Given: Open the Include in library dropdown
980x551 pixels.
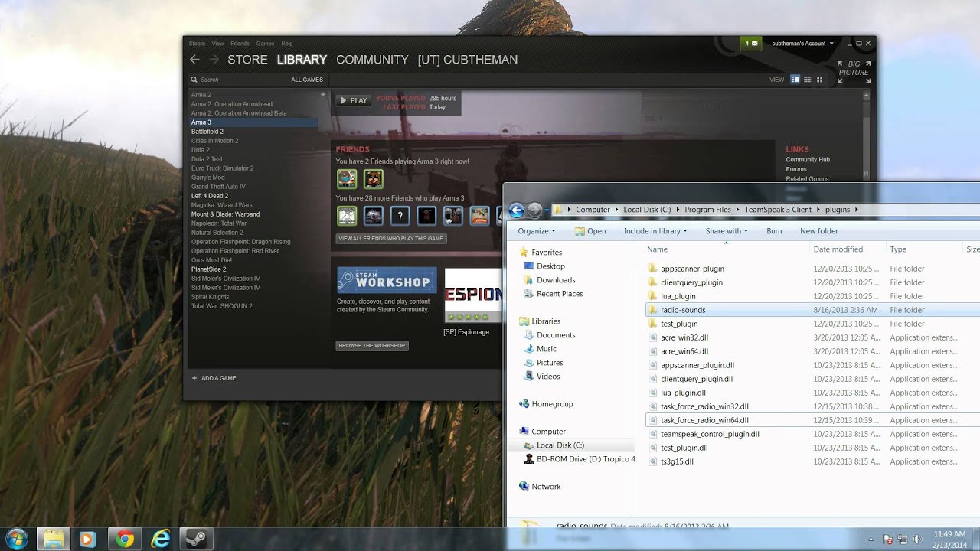Looking at the screenshot, I should click(x=655, y=231).
